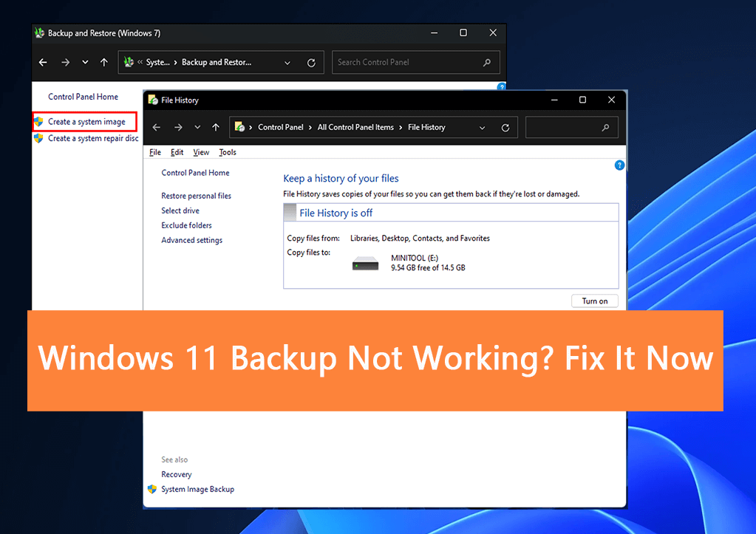Open the Tools menu
The width and height of the screenshot is (756, 534).
(228, 152)
